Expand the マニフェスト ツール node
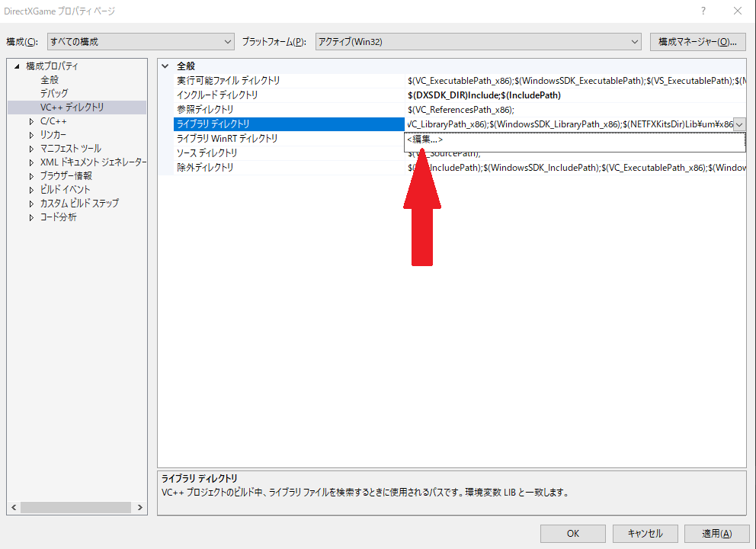Screen dimensions: 756x549 coord(31,149)
